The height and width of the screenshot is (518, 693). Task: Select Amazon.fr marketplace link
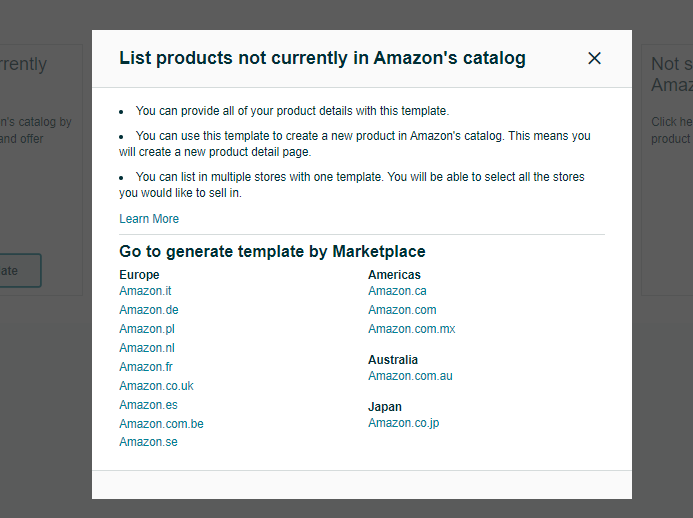[x=146, y=367]
